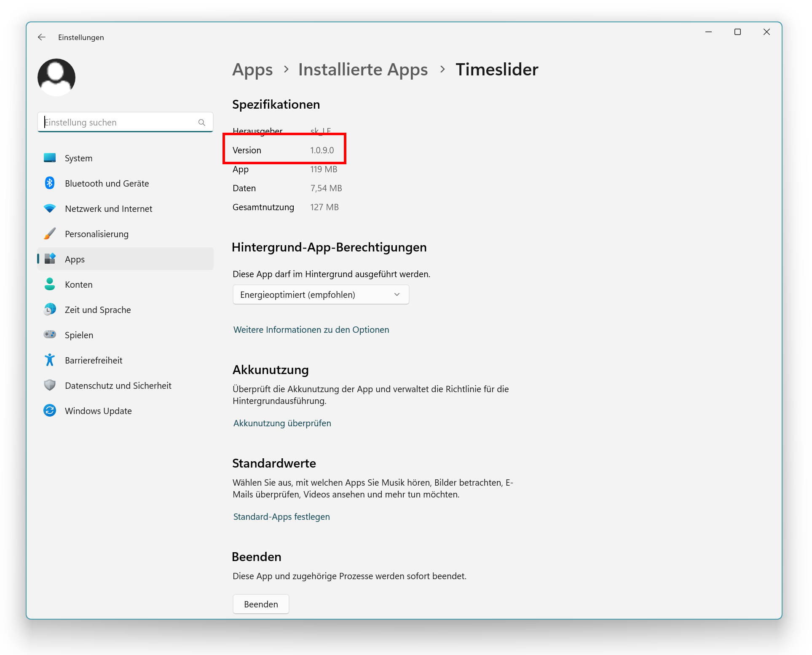
Task: Click the Bluetooth icon in sidebar
Action: click(x=50, y=183)
